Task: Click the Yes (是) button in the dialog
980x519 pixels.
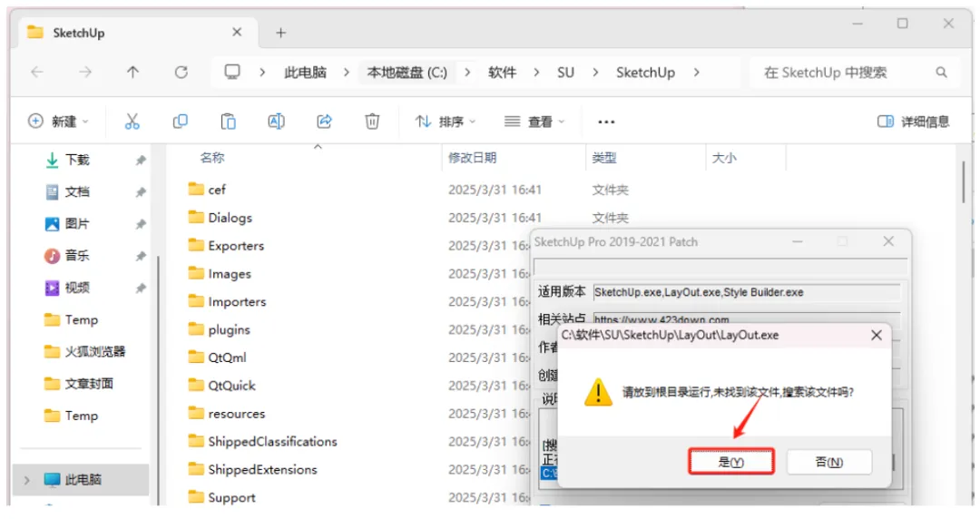Action: [731, 462]
